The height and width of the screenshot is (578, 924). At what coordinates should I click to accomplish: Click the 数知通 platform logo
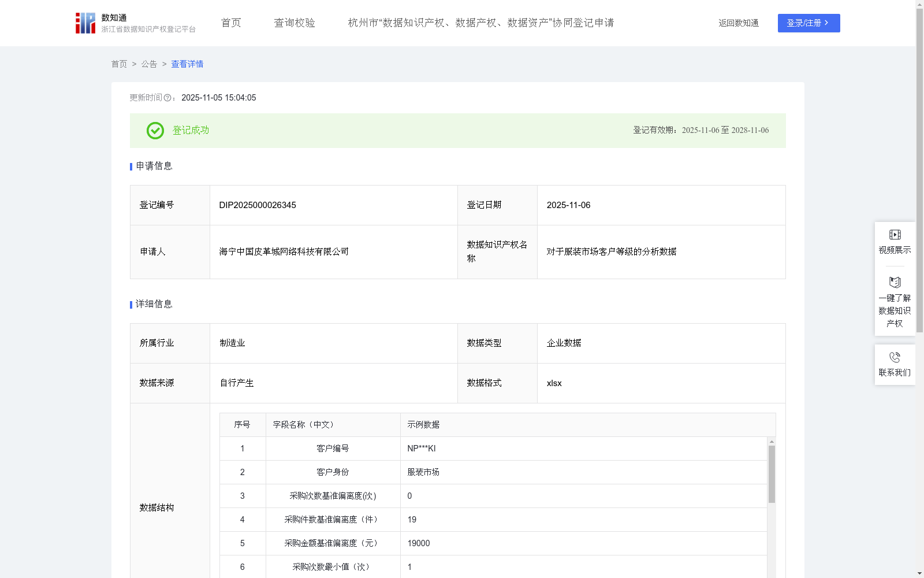pos(135,23)
